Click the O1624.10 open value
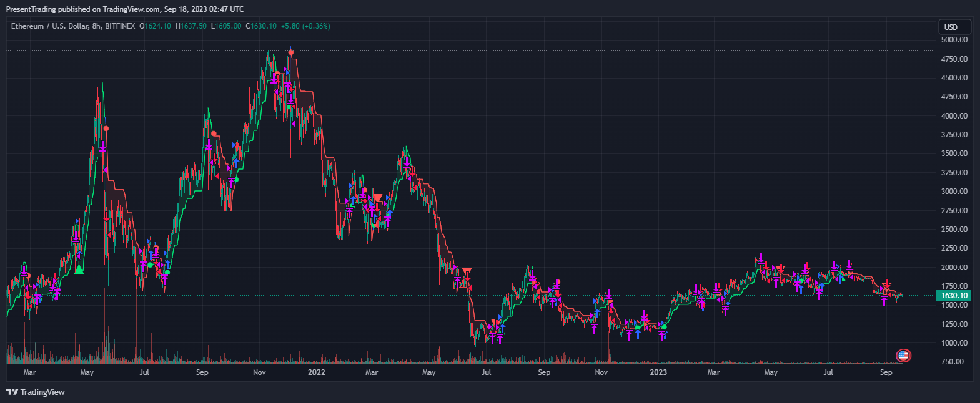The width and height of the screenshot is (980, 403). point(155,26)
